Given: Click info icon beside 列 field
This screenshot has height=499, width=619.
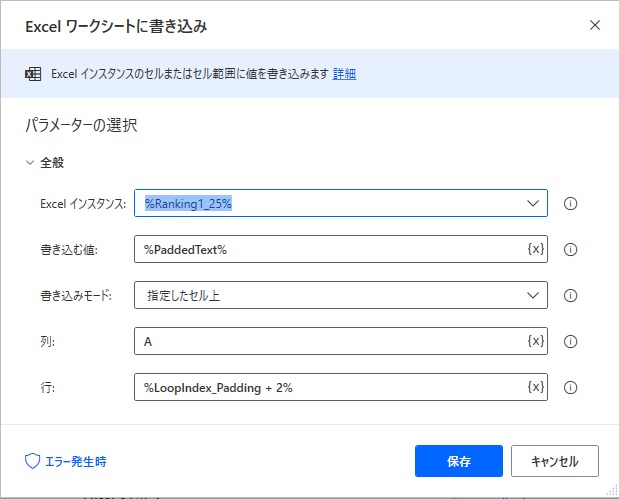Looking at the screenshot, I should [570, 341].
